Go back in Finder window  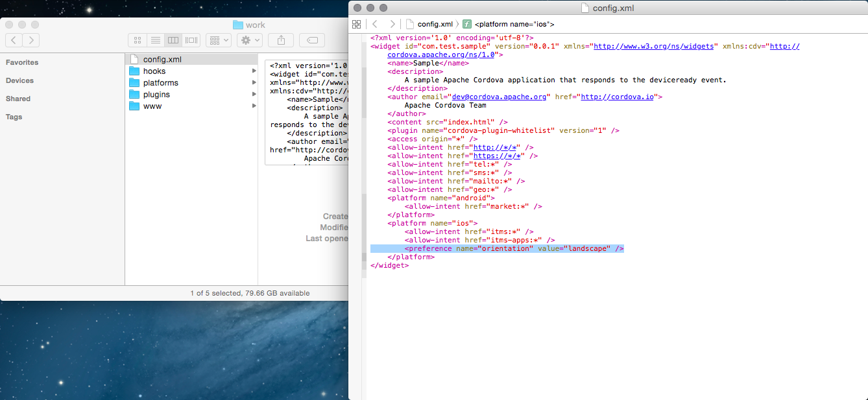point(14,40)
